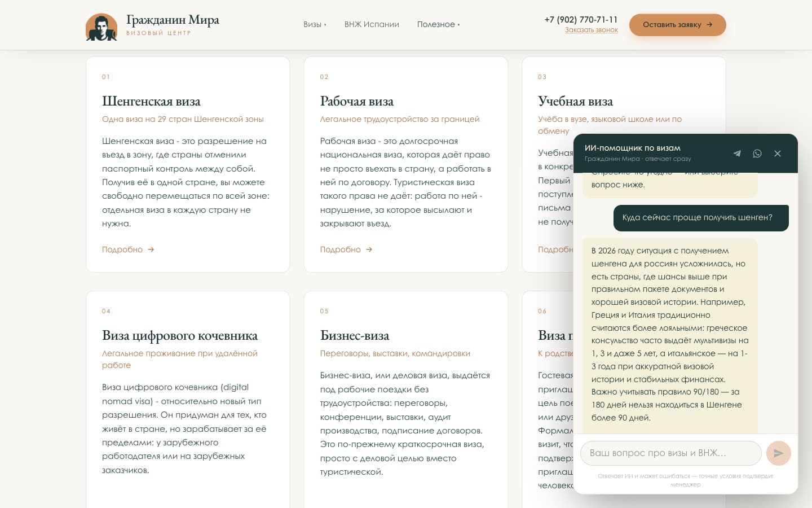Screen dimensions: 812x508
Task: Click the Бизнес-виза card title
Action: point(355,336)
